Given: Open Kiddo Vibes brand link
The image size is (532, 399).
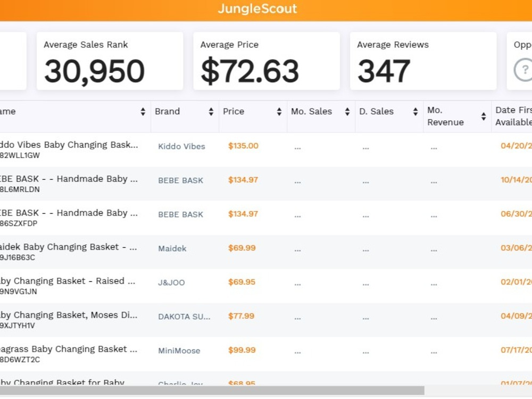Looking at the screenshot, I should 181,147.
